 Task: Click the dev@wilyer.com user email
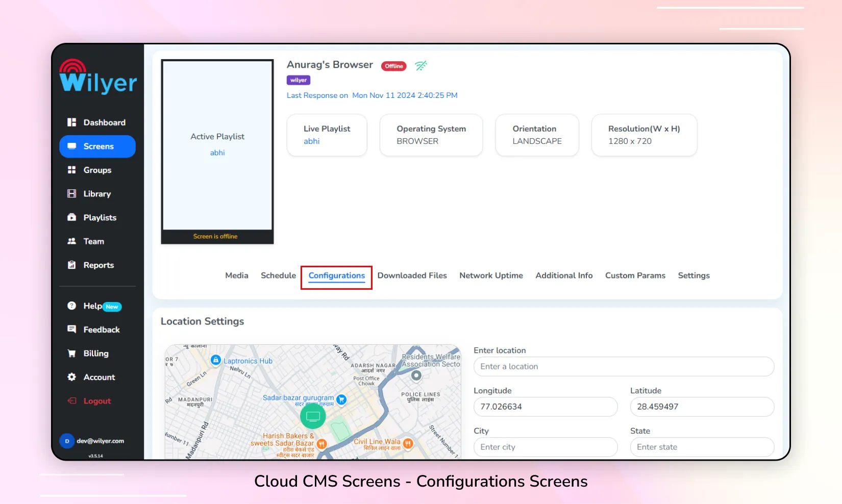click(101, 441)
